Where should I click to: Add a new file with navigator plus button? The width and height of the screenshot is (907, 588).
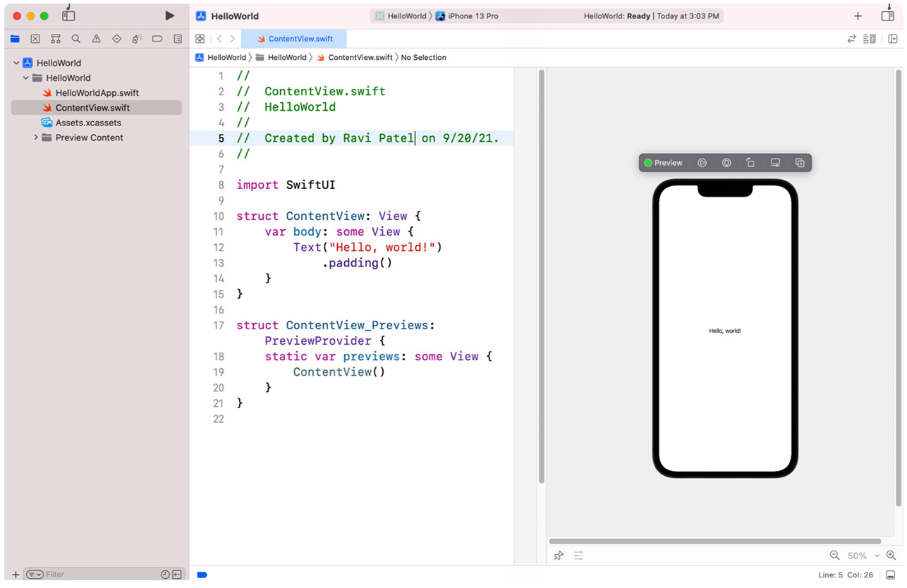(x=16, y=575)
